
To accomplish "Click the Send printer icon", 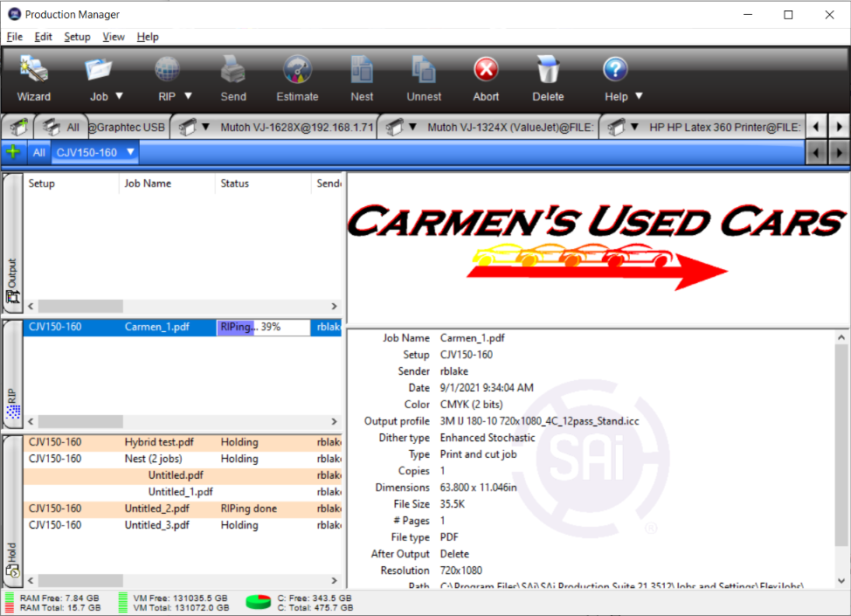I will click(233, 79).
